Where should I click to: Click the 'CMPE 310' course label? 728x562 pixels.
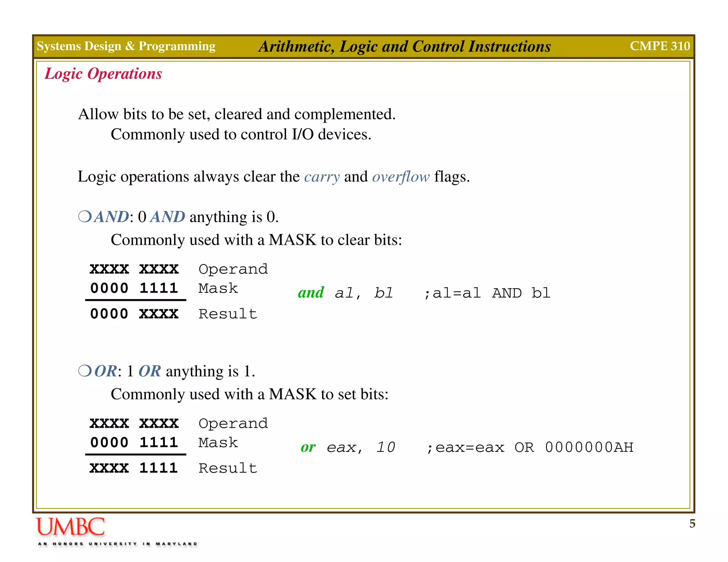pyautogui.click(x=660, y=46)
